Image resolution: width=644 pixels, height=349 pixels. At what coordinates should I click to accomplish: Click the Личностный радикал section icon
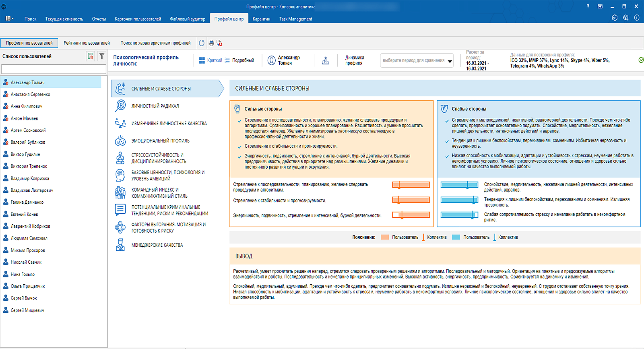(120, 106)
